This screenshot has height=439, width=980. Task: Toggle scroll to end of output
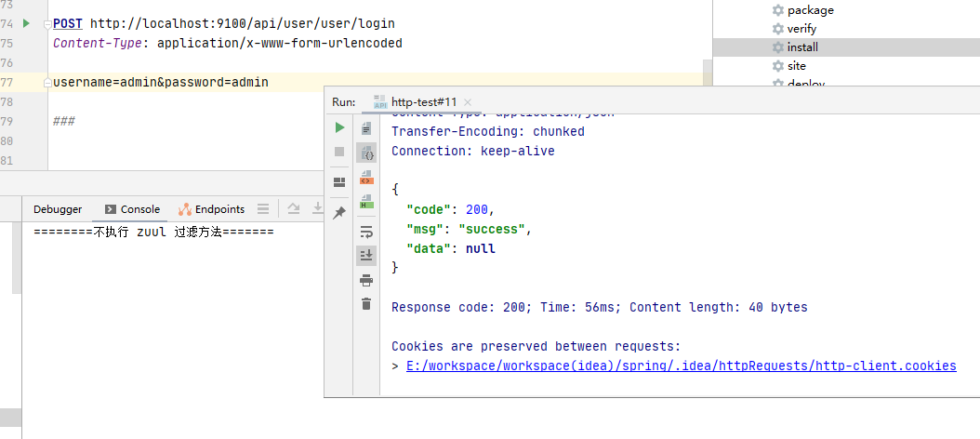coord(366,255)
